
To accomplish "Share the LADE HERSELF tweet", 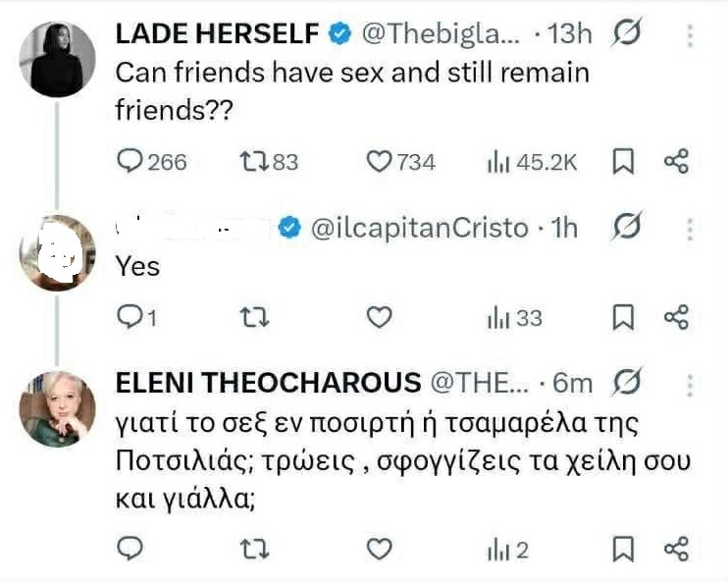I will (x=677, y=161).
